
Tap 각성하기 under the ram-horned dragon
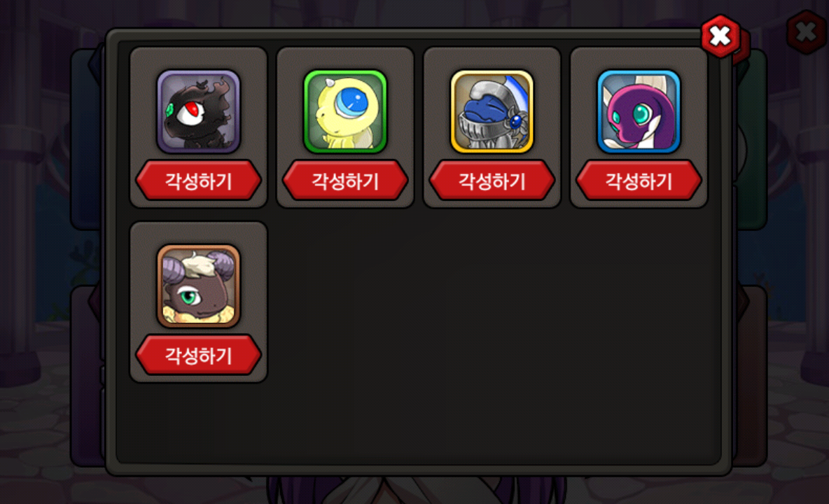(x=198, y=355)
